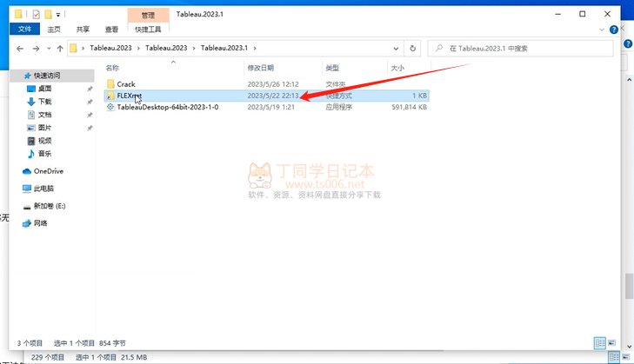Click date 2023/5/19 1:21

(270, 107)
